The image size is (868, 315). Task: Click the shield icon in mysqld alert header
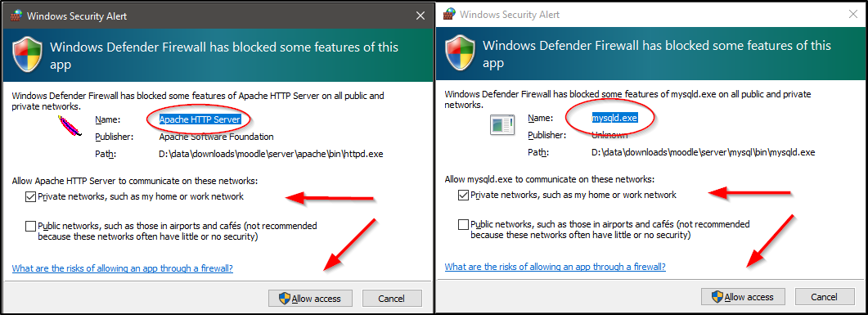(460, 54)
